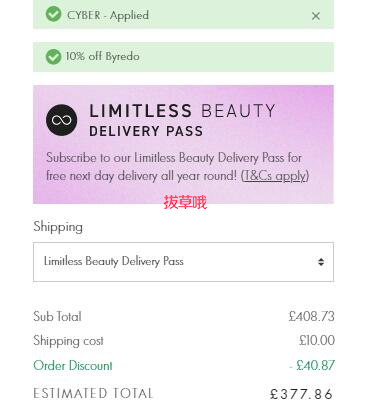Screen dimensions: 370x404
Task: Remove the CYBER applied promo code
Action: click(x=316, y=16)
